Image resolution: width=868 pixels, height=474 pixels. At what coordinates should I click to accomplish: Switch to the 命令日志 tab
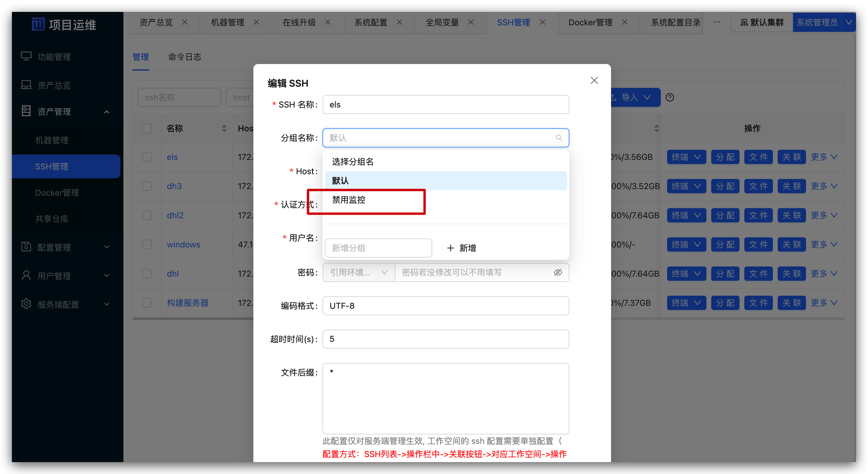185,57
